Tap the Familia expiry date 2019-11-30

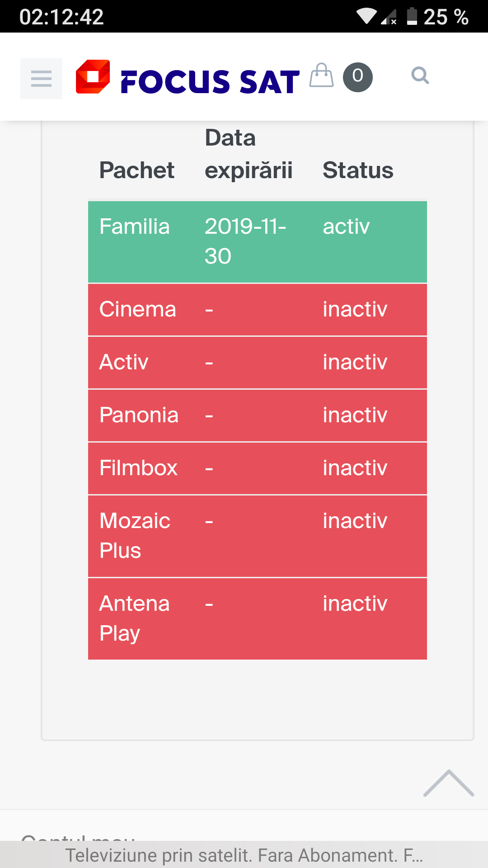click(245, 241)
